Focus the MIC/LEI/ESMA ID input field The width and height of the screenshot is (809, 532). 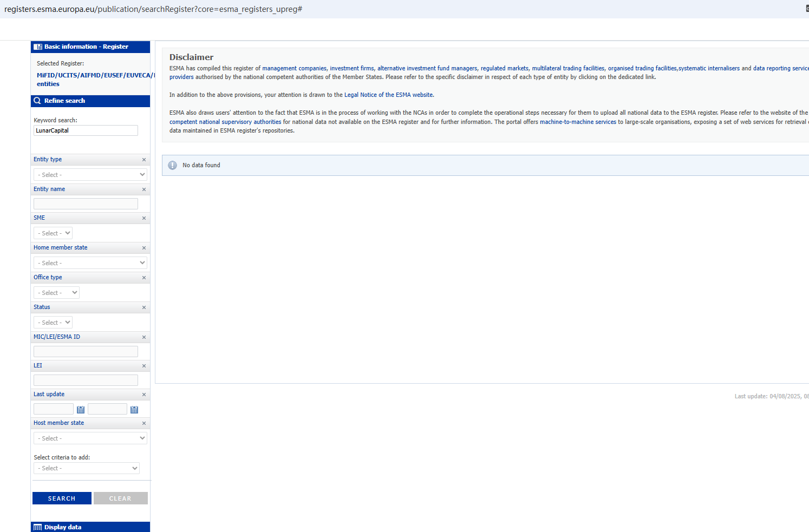pyautogui.click(x=86, y=352)
